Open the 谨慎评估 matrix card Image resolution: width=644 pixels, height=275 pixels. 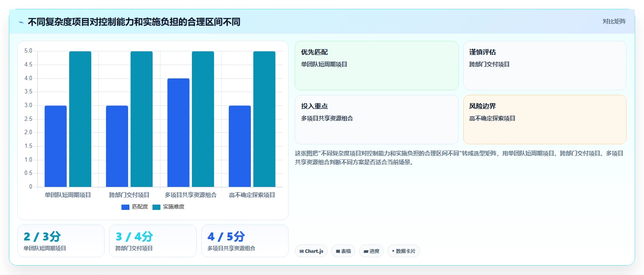545,66
